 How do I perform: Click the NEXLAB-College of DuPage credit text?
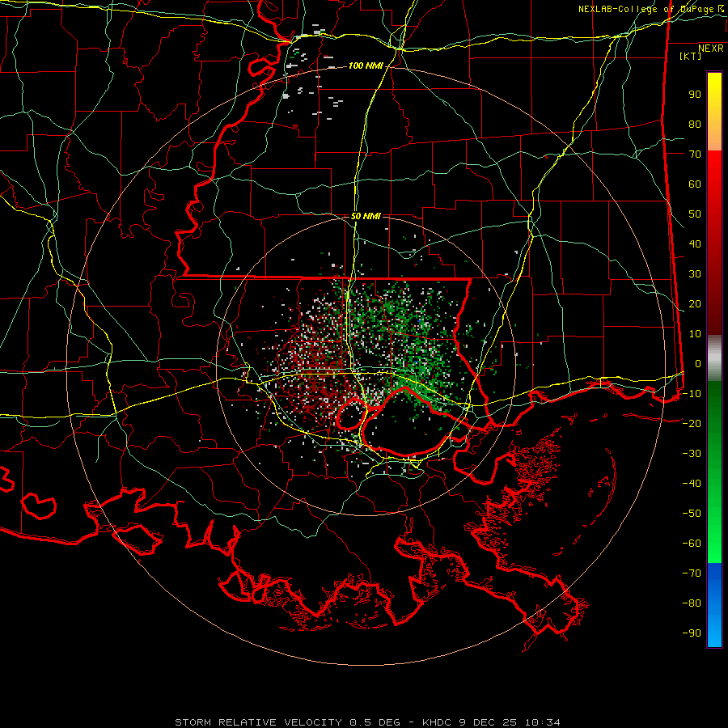tap(652, 9)
